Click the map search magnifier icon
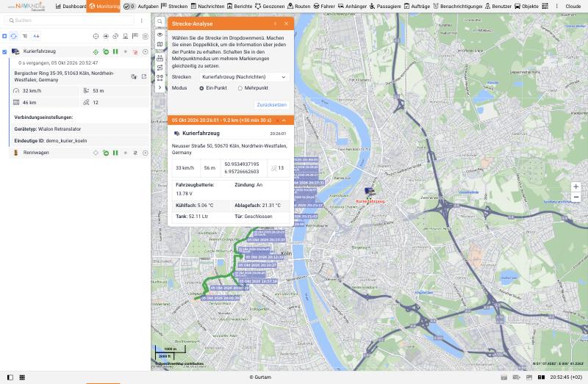The width and height of the screenshot is (588, 384). tap(159, 22)
